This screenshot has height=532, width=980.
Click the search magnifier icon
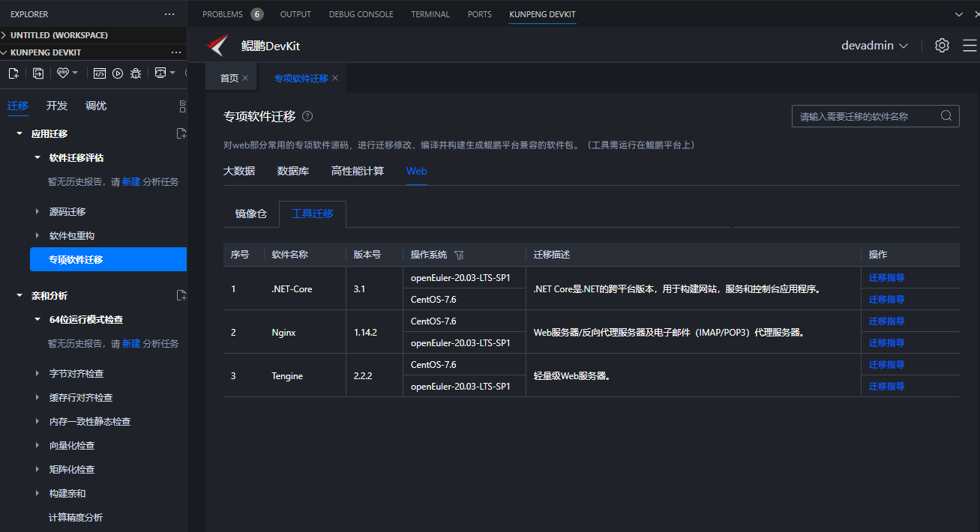946,116
